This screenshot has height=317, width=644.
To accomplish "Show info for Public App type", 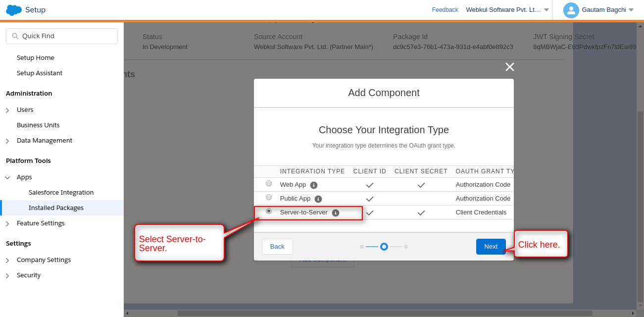I will (x=318, y=199).
